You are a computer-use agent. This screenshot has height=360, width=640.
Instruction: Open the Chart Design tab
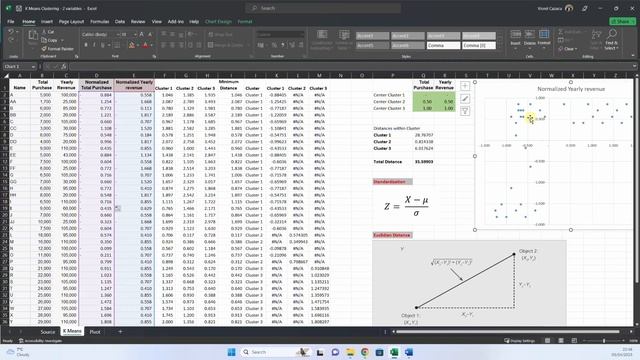218,22
